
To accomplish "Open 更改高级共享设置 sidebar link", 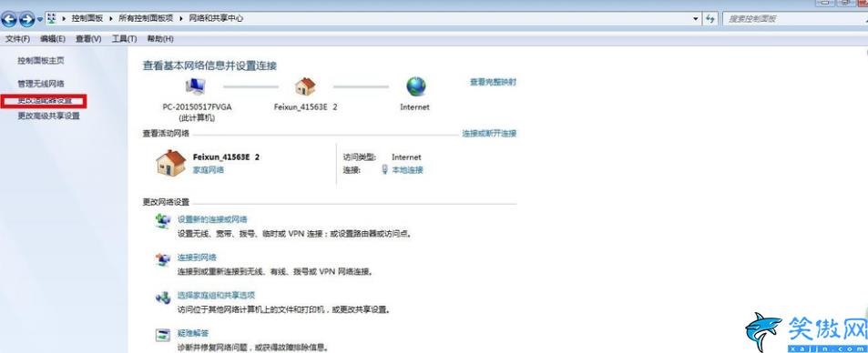I will click(x=48, y=116).
